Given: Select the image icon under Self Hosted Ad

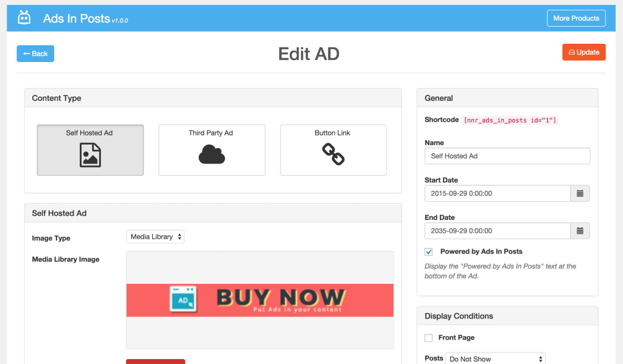Looking at the screenshot, I should (x=90, y=157).
